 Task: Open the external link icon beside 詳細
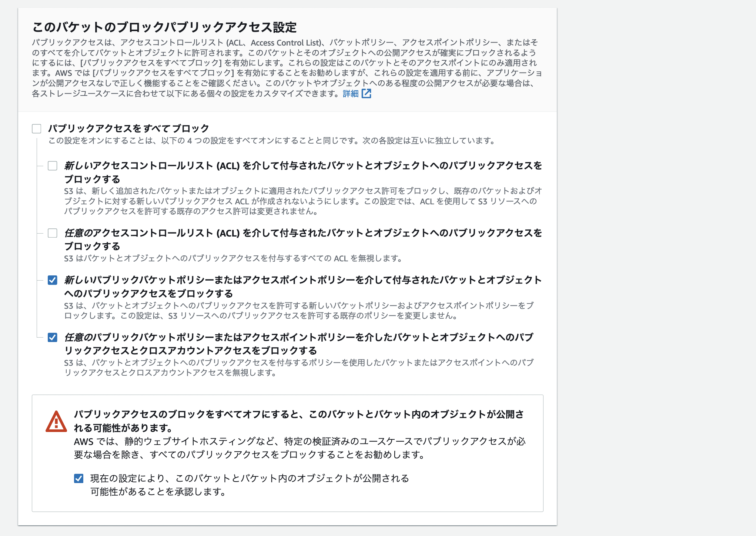(x=366, y=94)
